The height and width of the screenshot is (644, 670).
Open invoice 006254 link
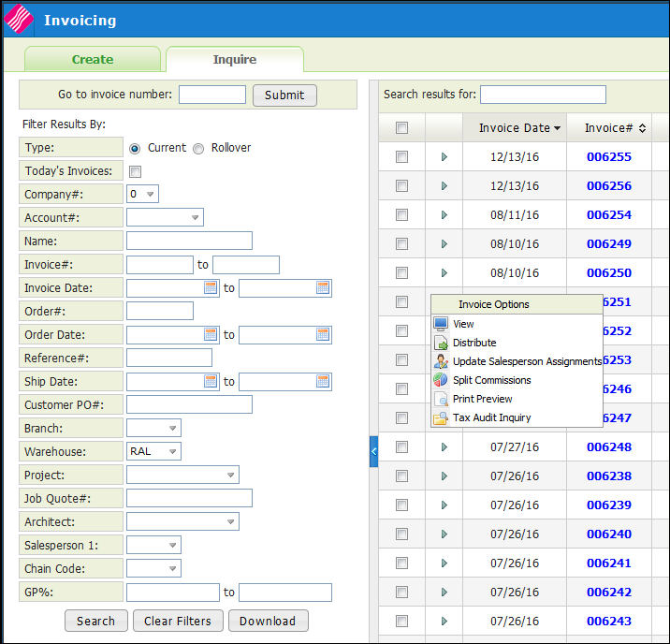tap(608, 215)
